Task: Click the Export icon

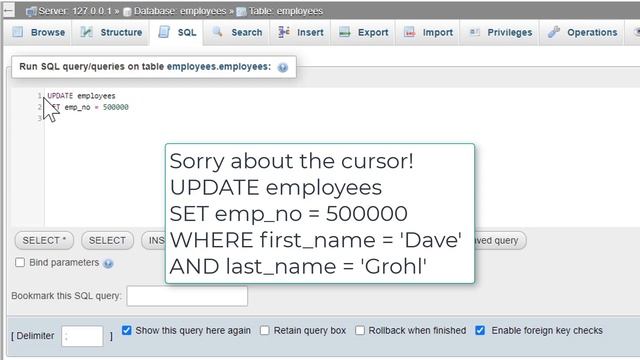Action: 344,32
